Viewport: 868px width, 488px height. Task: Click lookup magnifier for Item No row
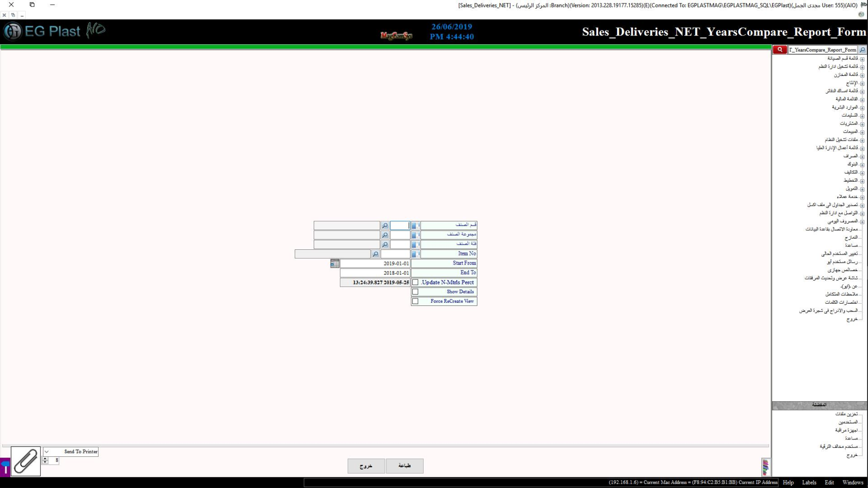(x=375, y=254)
